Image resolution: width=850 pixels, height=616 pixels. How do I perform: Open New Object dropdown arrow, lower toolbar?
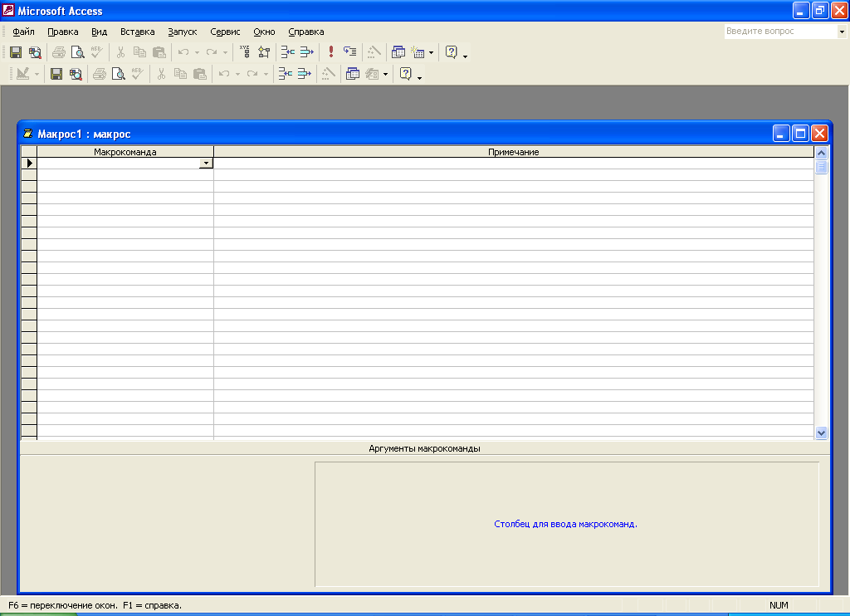click(385, 74)
